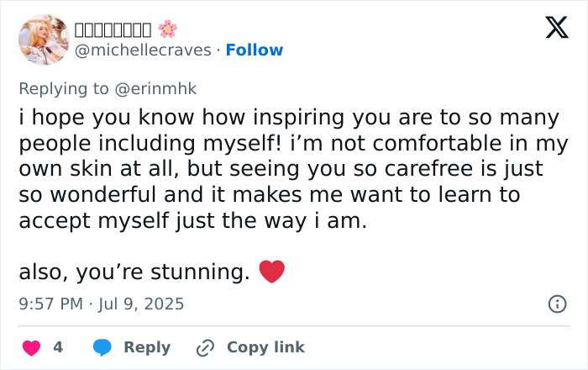This screenshot has width=588, height=370.
Task: Click the red heart emoji in the tweet
Action: tap(271, 272)
